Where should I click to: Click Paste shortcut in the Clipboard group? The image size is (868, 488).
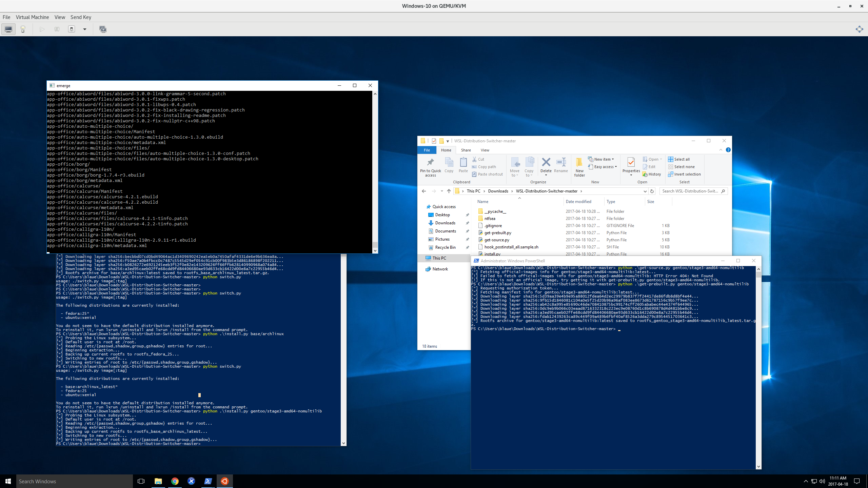(x=487, y=174)
